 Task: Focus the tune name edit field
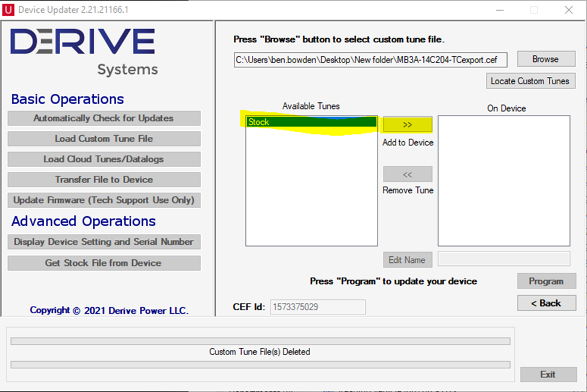[x=504, y=259]
